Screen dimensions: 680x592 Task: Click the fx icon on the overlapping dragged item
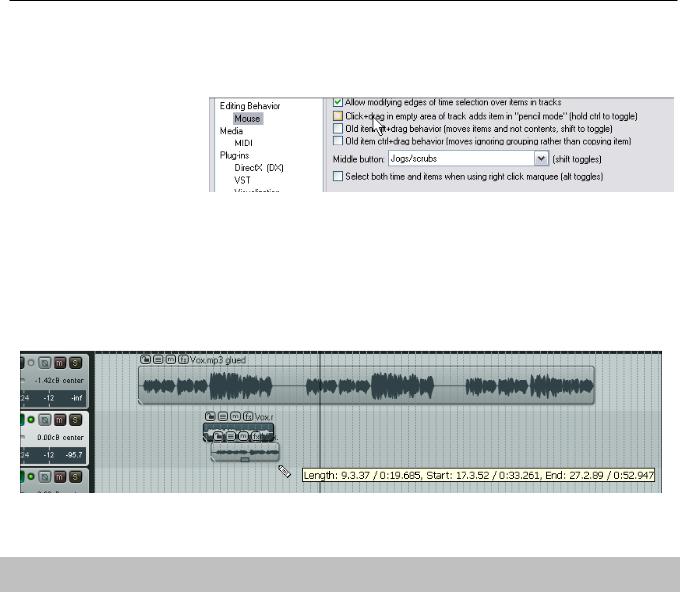[x=256, y=436]
